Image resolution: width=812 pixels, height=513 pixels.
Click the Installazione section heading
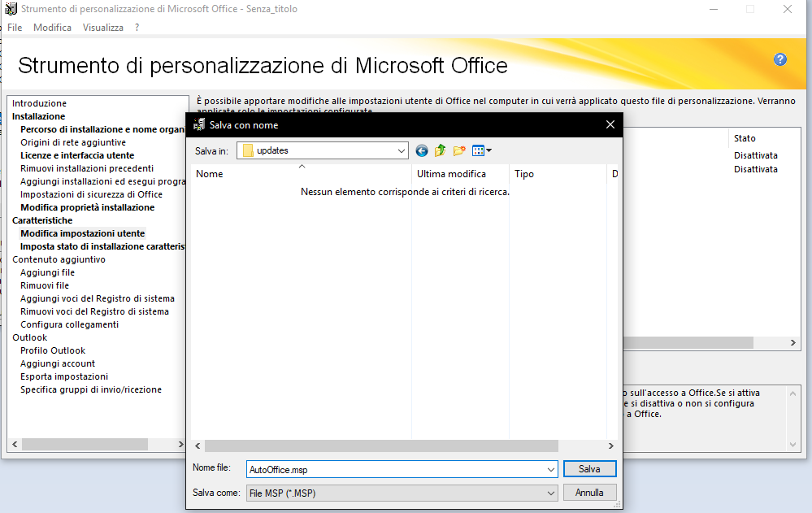[x=39, y=116]
